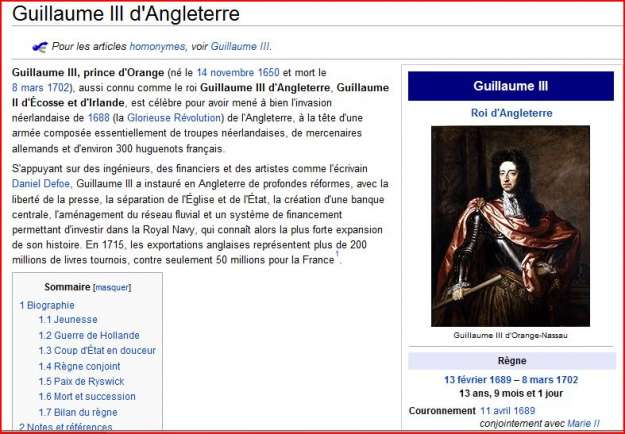
Task: Follow the '8 mars 1702' link in the intro paragraph
Action: tap(41, 88)
